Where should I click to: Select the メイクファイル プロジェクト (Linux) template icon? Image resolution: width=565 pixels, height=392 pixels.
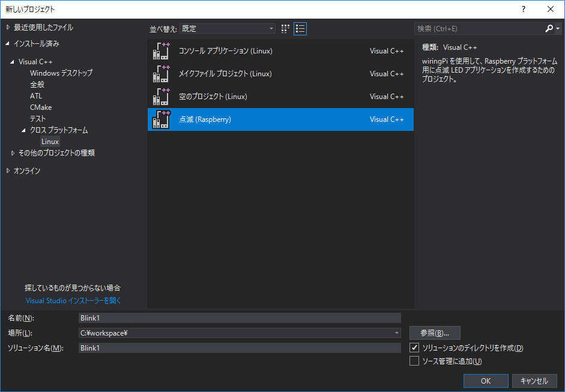[161, 73]
